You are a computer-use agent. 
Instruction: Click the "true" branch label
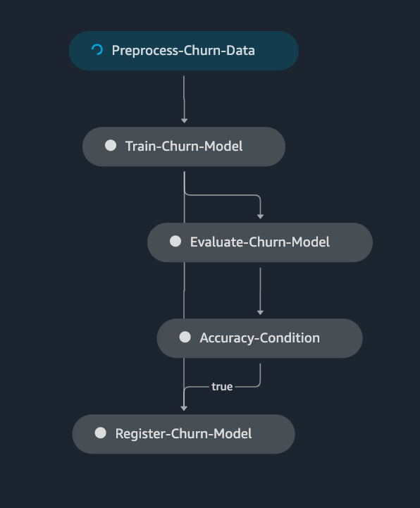[x=222, y=387]
